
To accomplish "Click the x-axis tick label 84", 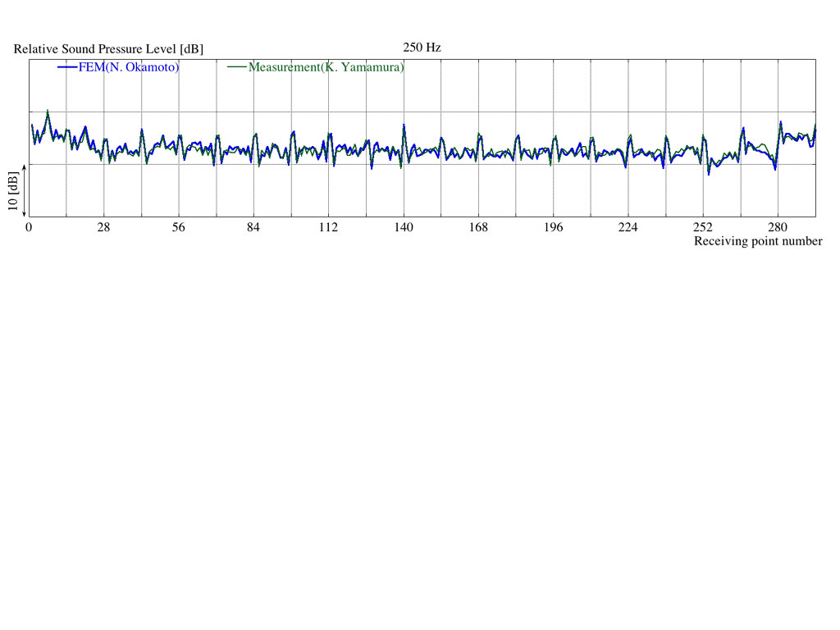I will (253, 227).
